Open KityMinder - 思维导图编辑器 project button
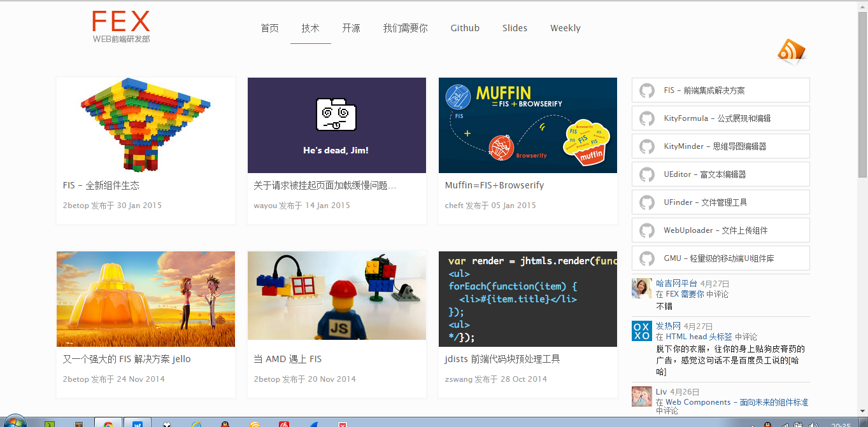 click(721, 146)
